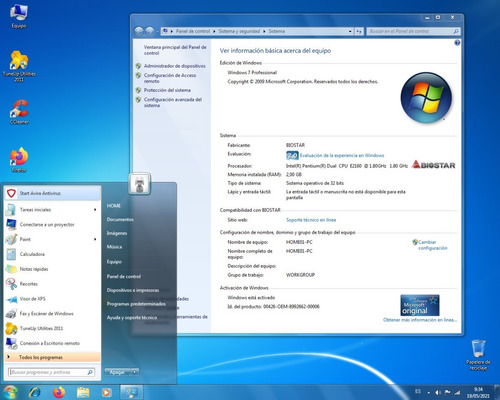
Task: Open the Firefox desktop shortcut
Action: 19,160
